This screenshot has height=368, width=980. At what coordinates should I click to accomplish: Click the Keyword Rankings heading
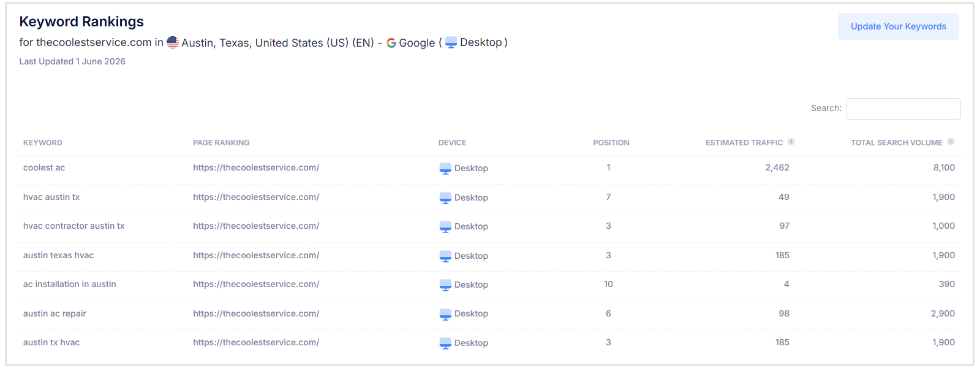point(81,21)
